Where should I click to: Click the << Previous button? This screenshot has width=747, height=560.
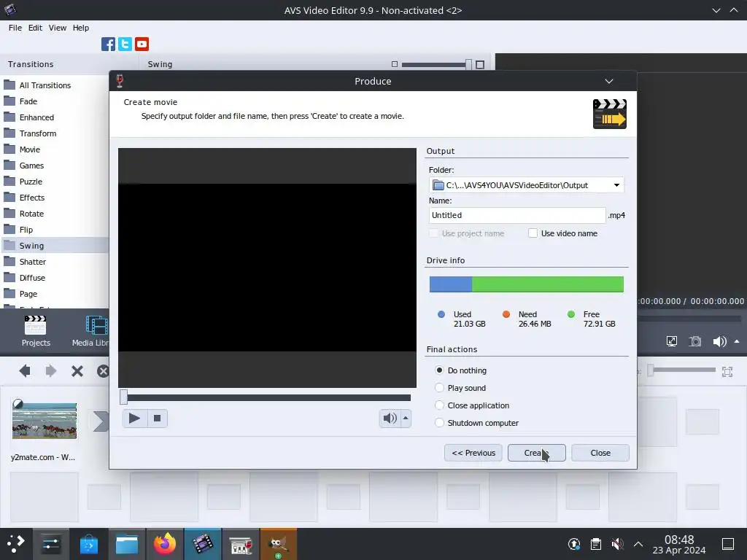click(473, 453)
